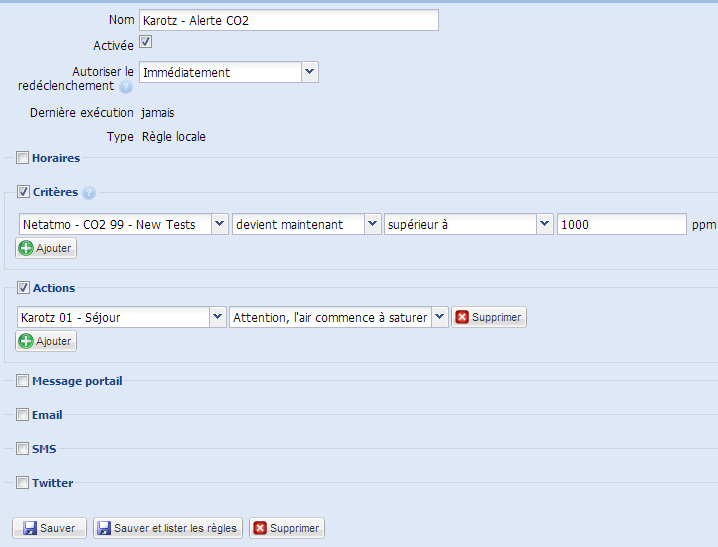Click the help icon next to redéclenchement
This screenshot has width=718, height=547.
pos(126,87)
